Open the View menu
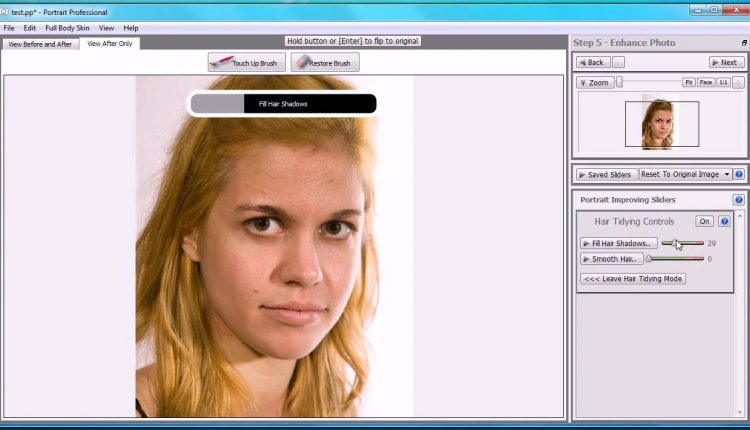750x430 pixels. pyautogui.click(x=106, y=28)
